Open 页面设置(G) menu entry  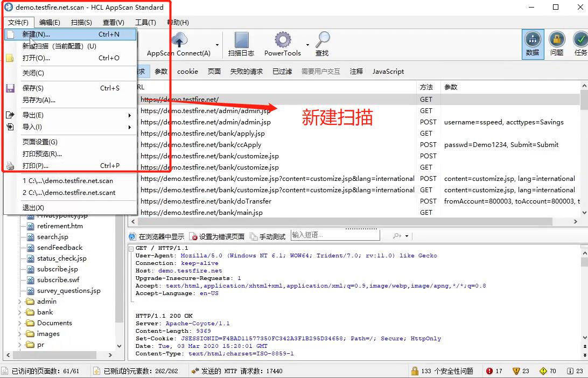71,142
